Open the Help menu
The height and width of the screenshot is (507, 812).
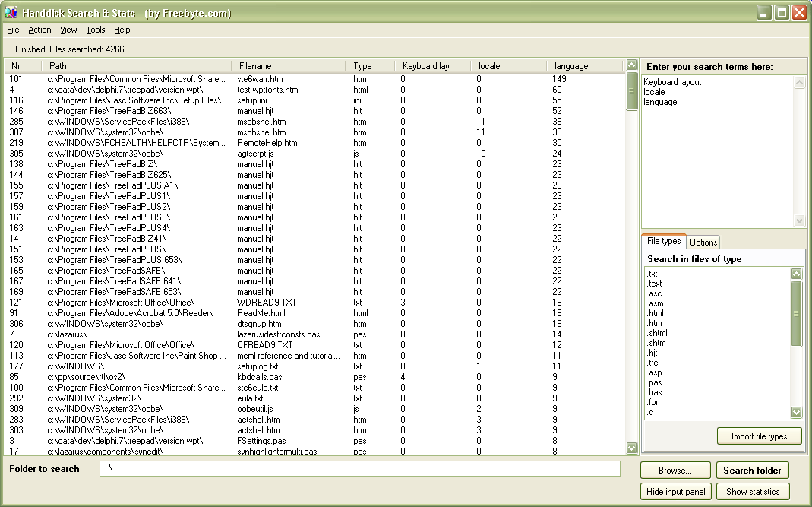[x=122, y=30]
